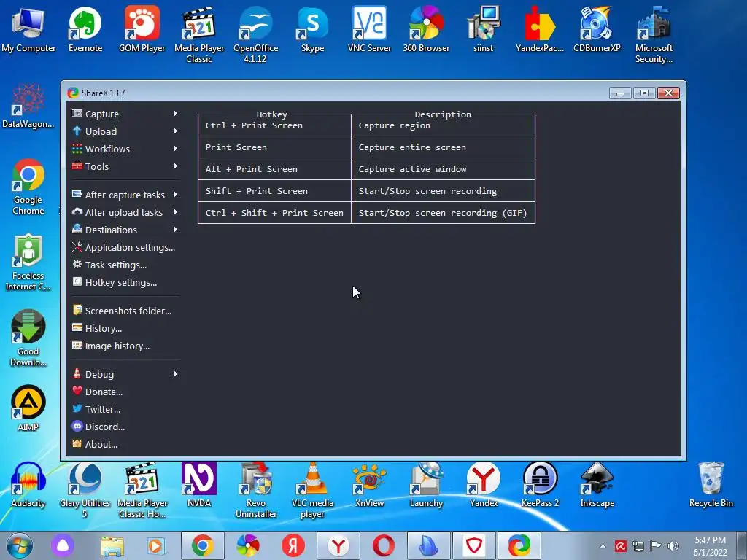Open Faceless Internet desktop shortcut
The image size is (747, 560).
tap(28, 262)
